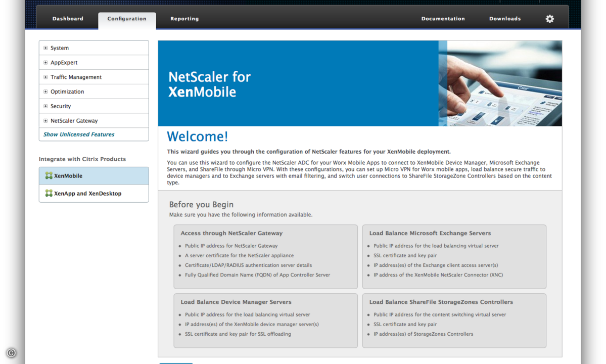Click Make sure you have the following information
Viewport: 606px width, 364px height.
point(241,214)
